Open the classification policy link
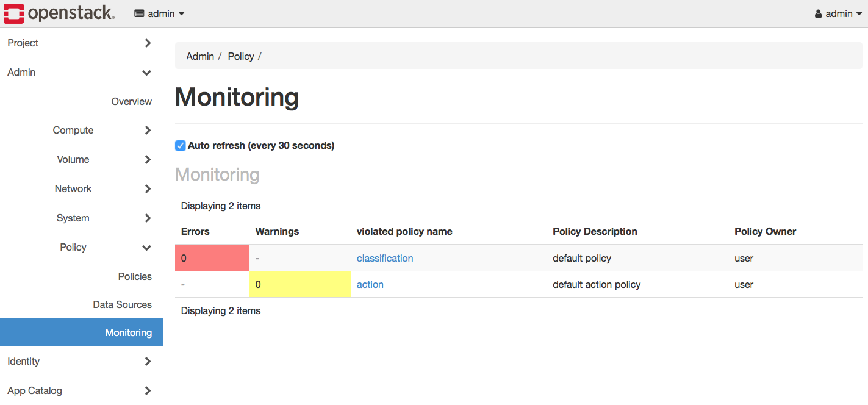The width and height of the screenshot is (868, 405). [x=385, y=258]
